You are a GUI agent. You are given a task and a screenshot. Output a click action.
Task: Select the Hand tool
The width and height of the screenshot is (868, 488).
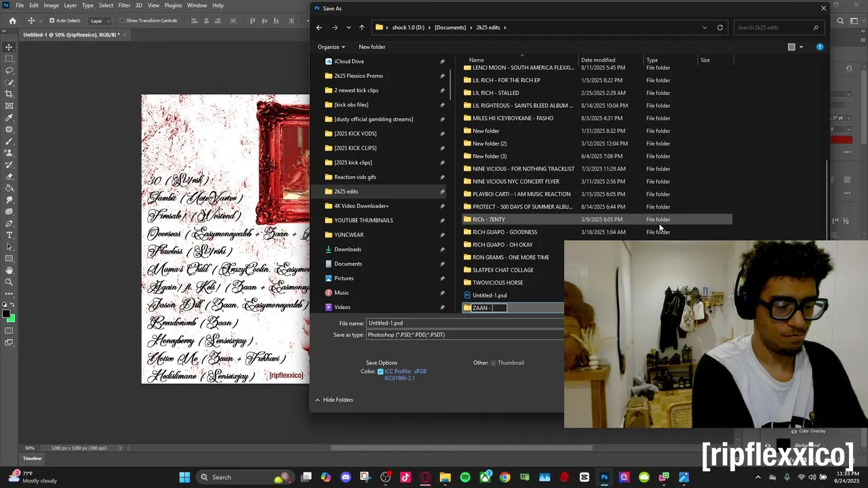coord(9,270)
